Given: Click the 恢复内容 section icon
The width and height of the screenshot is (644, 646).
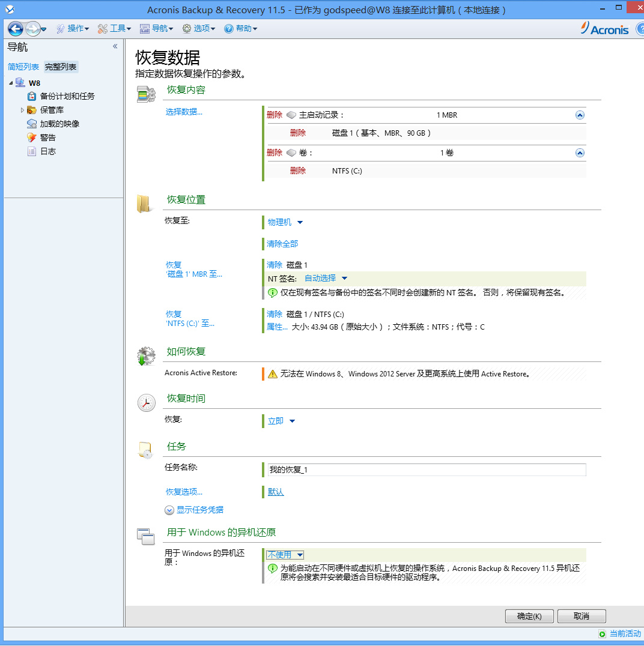Looking at the screenshot, I should point(146,94).
